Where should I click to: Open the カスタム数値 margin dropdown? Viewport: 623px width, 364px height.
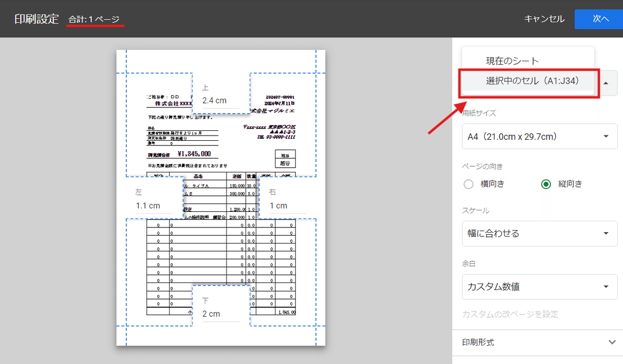tap(539, 287)
